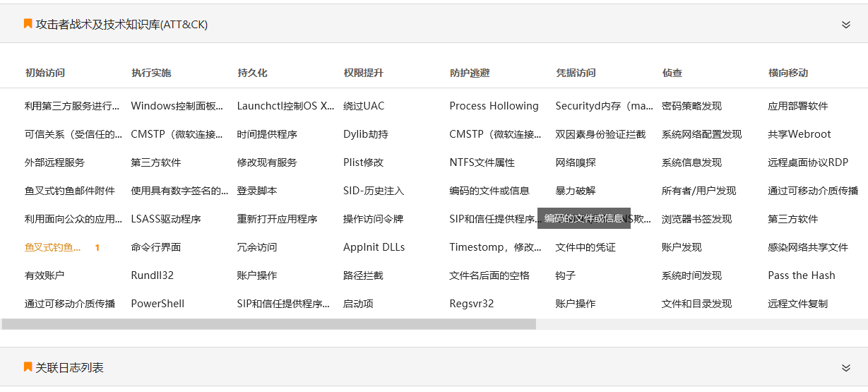Image resolution: width=868 pixels, height=392 pixels.
Task: Select the 暴力破解 credential access technique
Action: click(576, 191)
